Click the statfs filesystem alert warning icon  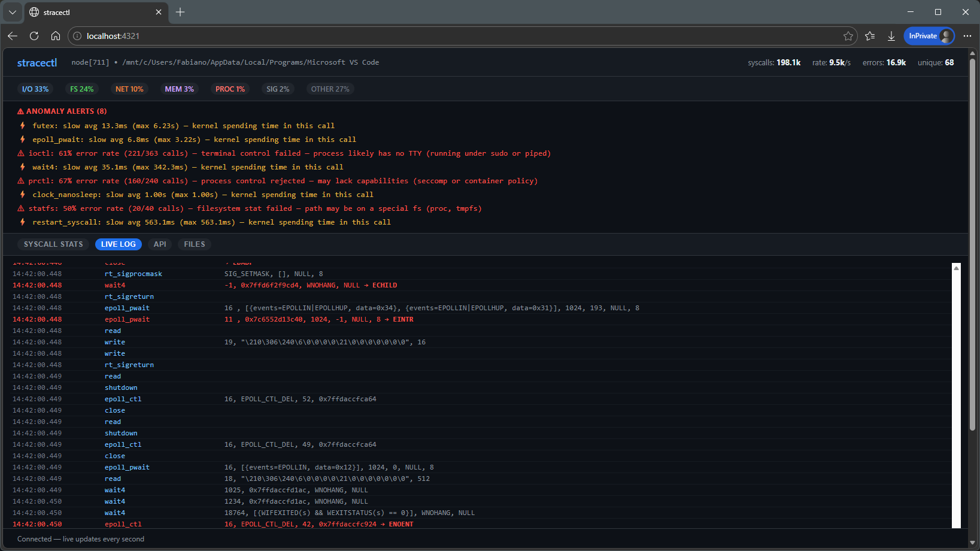pyautogui.click(x=22, y=208)
